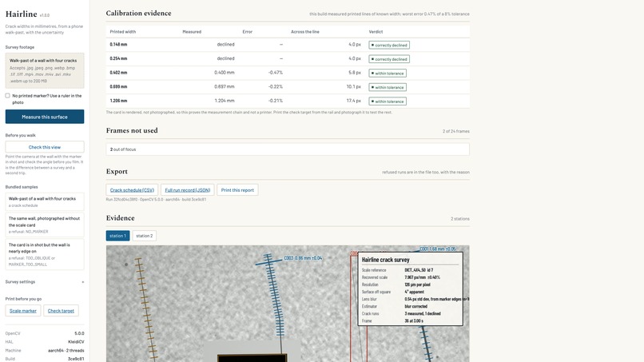Select the survey footage drop zone
The image size is (644, 362).
pos(45,70)
